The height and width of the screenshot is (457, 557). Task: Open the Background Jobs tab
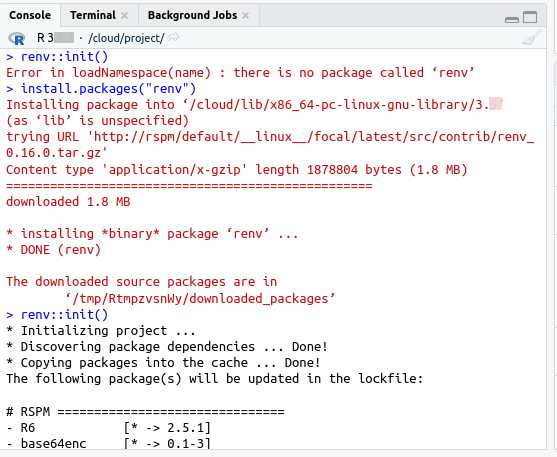pos(192,15)
